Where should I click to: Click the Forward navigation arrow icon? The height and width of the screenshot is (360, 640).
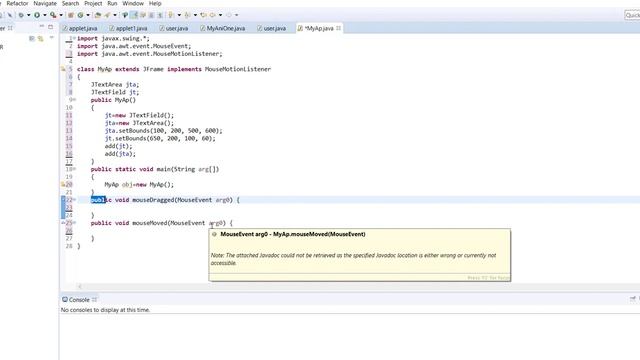point(229,15)
